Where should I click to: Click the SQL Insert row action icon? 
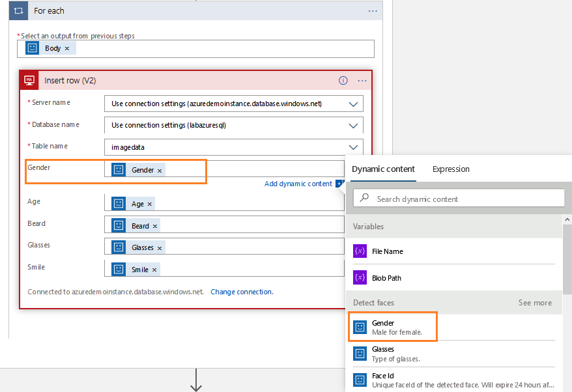tap(30, 81)
